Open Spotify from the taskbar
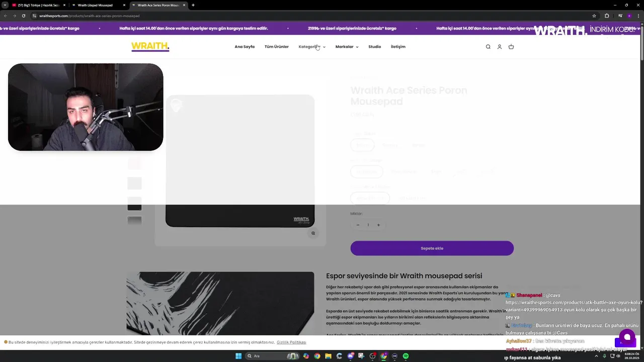This screenshot has height=362, width=644. tap(406, 356)
